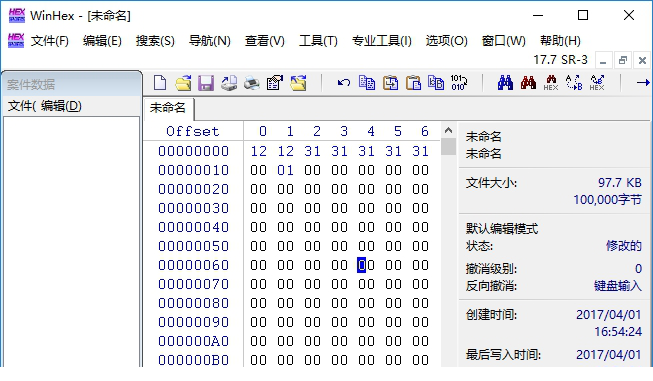The image size is (653, 381).
Task: Open the 查看(V) menu
Action: tap(264, 41)
